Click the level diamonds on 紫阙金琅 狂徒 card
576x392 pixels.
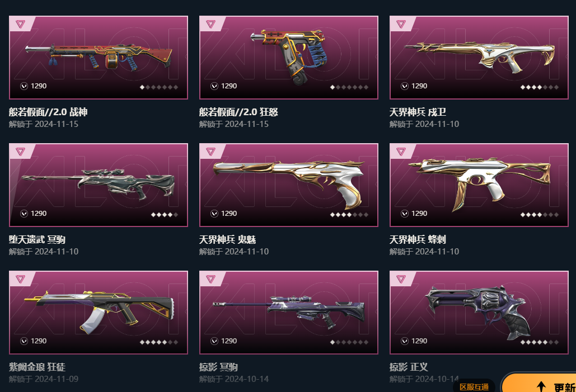pyautogui.click(x=159, y=342)
